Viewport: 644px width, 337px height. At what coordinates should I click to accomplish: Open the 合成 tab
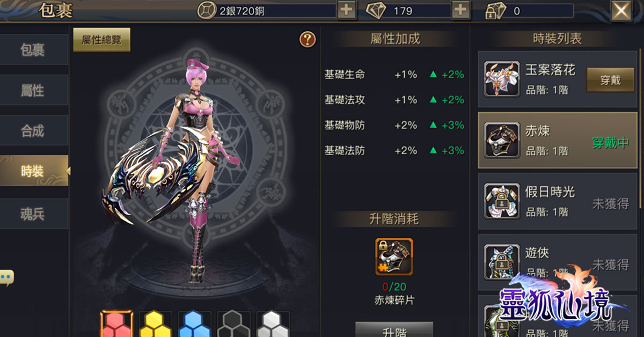(33, 130)
